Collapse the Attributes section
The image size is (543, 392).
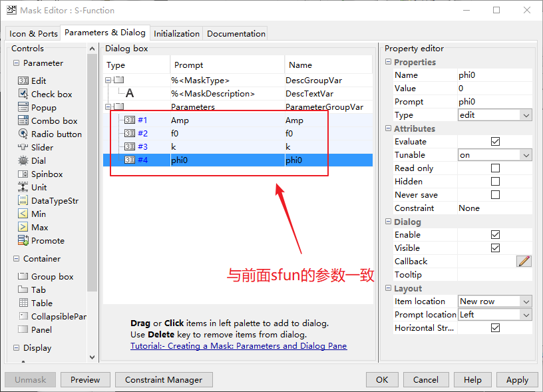tap(388, 128)
